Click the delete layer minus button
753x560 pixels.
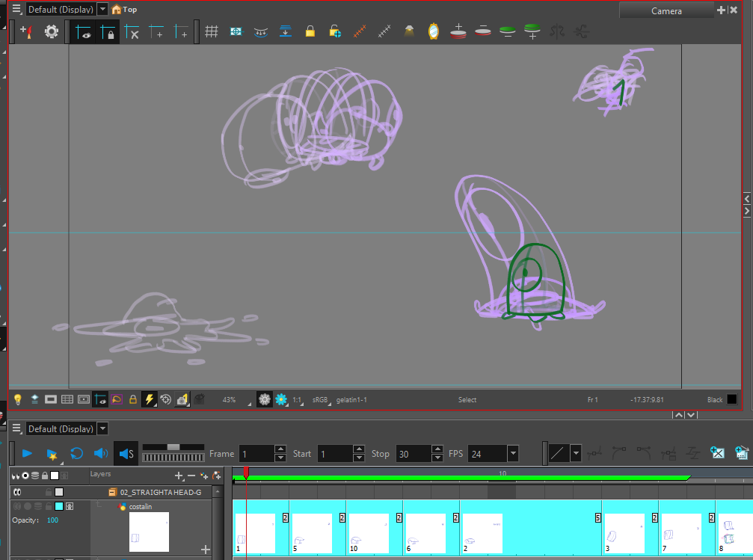tap(191, 476)
